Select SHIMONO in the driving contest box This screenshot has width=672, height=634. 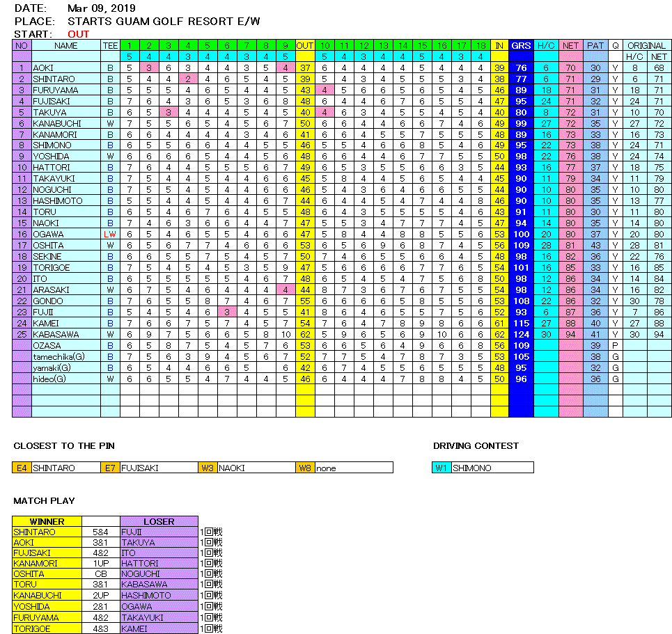point(492,468)
